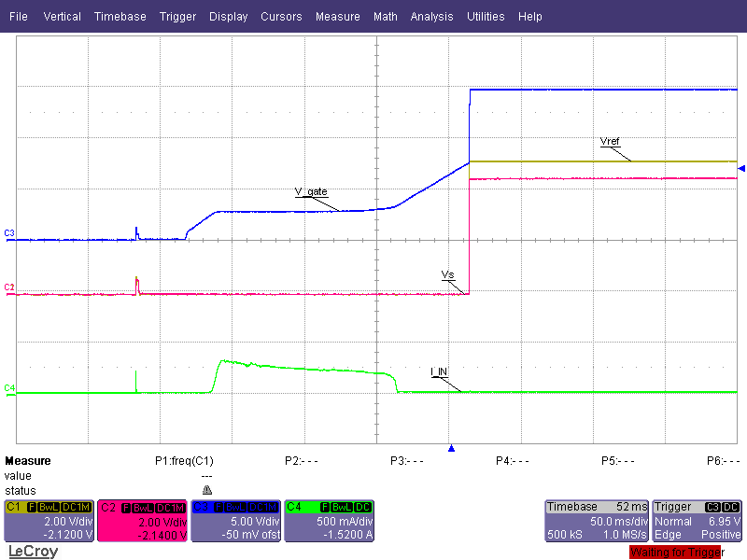Open the C1 channel descriptor box
747x560 pixels.
(48, 520)
